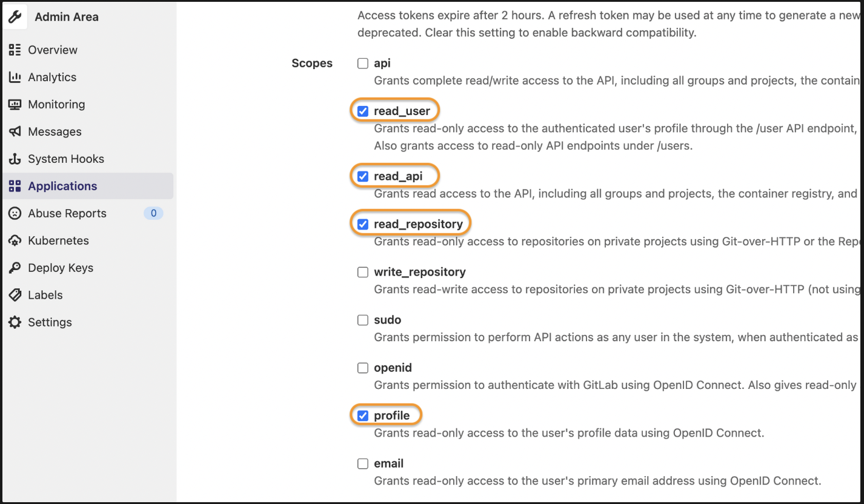Click the Analytics chart icon

15,77
